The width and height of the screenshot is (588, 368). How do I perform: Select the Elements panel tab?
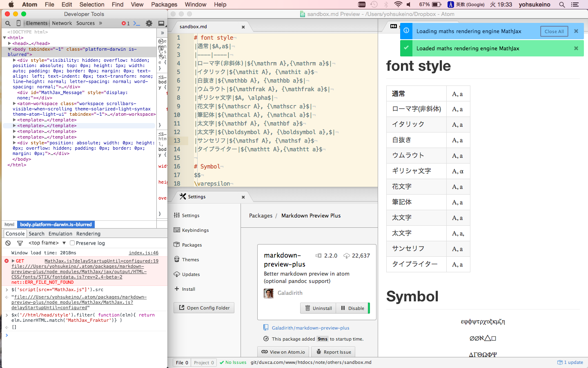[x=37, y=23]
